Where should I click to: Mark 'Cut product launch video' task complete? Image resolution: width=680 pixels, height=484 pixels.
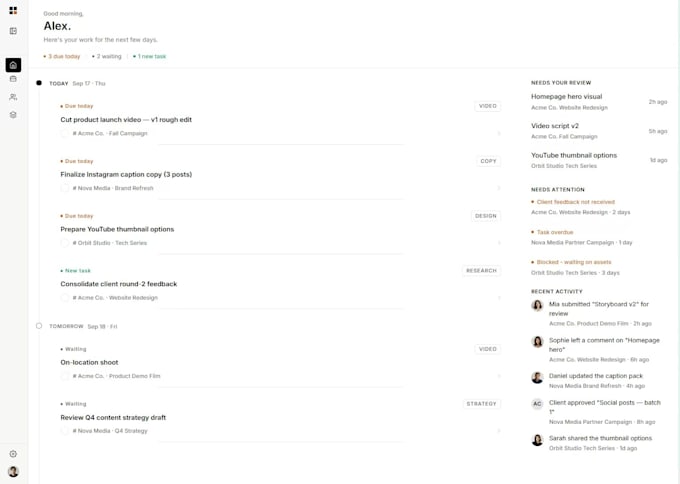click(x=65, y=133)
